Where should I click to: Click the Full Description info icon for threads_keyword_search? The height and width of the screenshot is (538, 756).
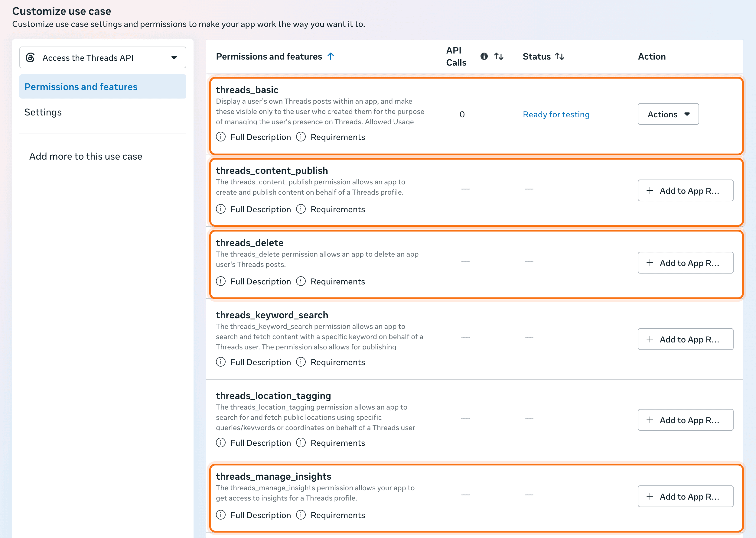(x=221, y=362)
